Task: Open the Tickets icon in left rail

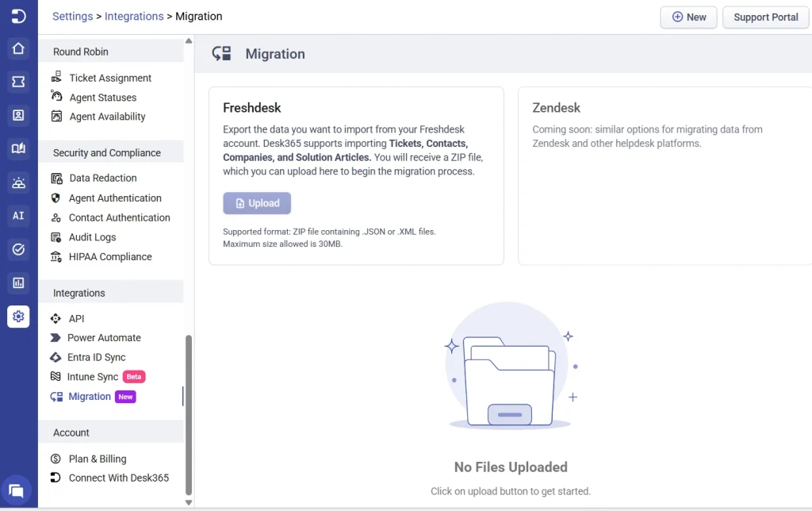Action: coord(18,82)
